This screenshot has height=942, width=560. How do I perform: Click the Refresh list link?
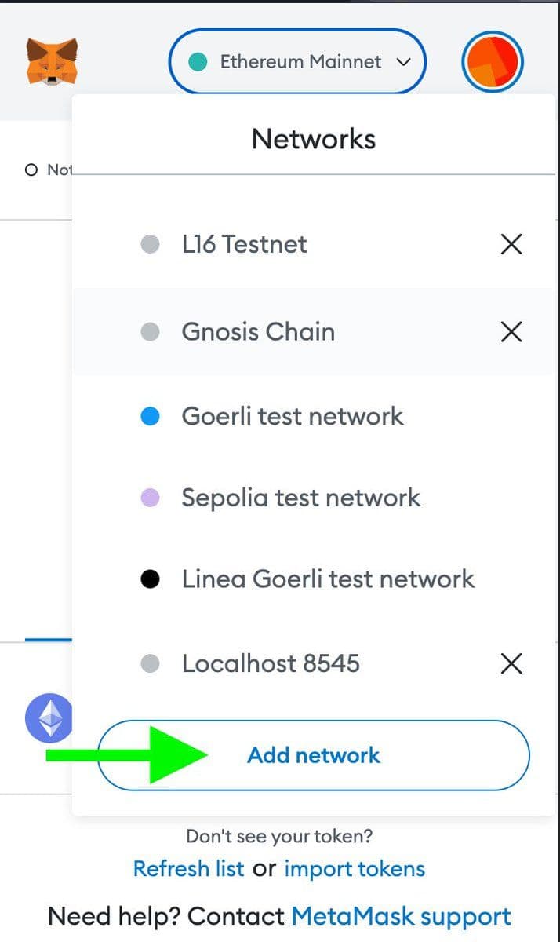188,869
